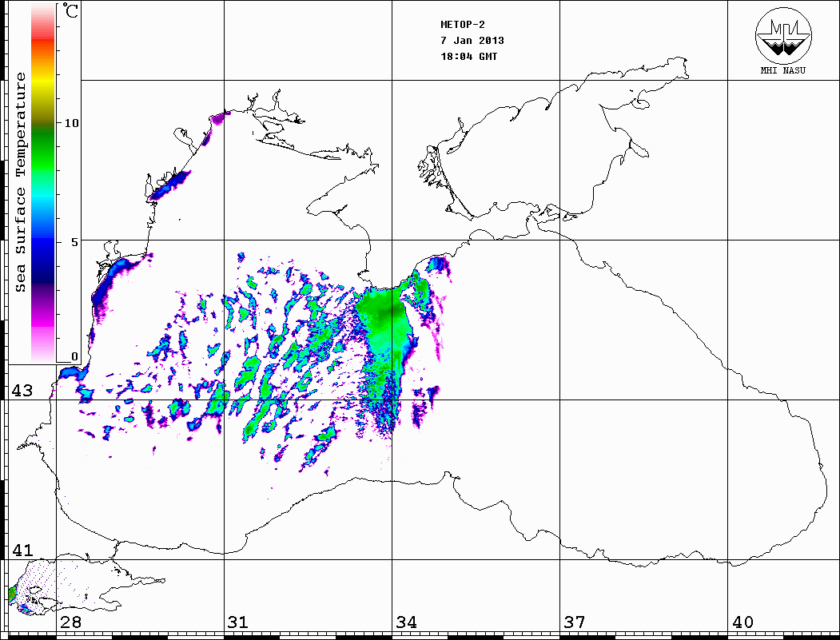Click the longitude label '34'
Viewport: 840px width, 640px height.
[x=406, y=622]
